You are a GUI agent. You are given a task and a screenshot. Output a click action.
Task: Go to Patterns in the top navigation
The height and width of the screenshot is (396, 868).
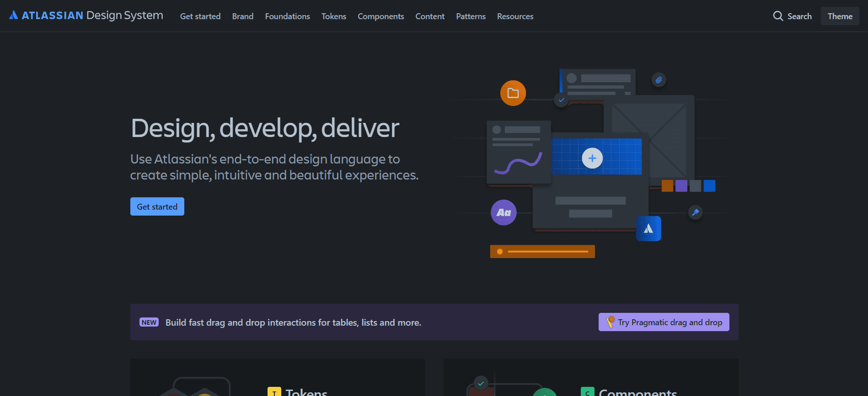click(x=471, y=16)
